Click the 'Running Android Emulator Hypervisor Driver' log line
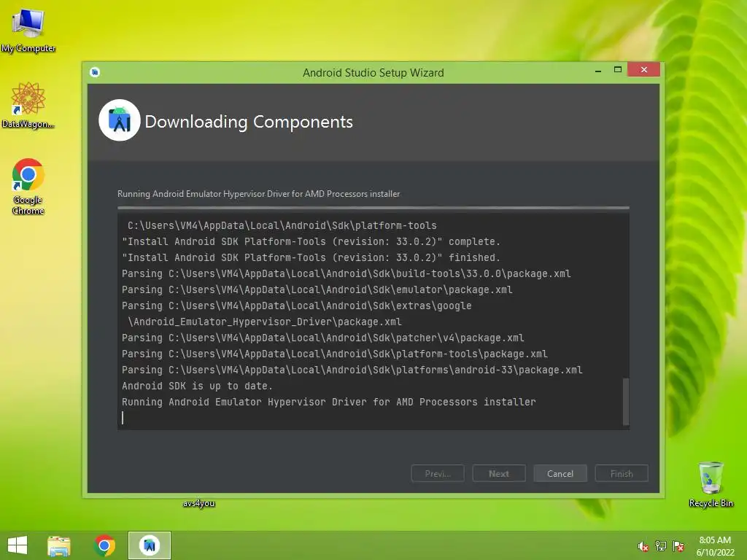This screenshot has height=560, width=747. pyautogui.click(x=329, y=402)
